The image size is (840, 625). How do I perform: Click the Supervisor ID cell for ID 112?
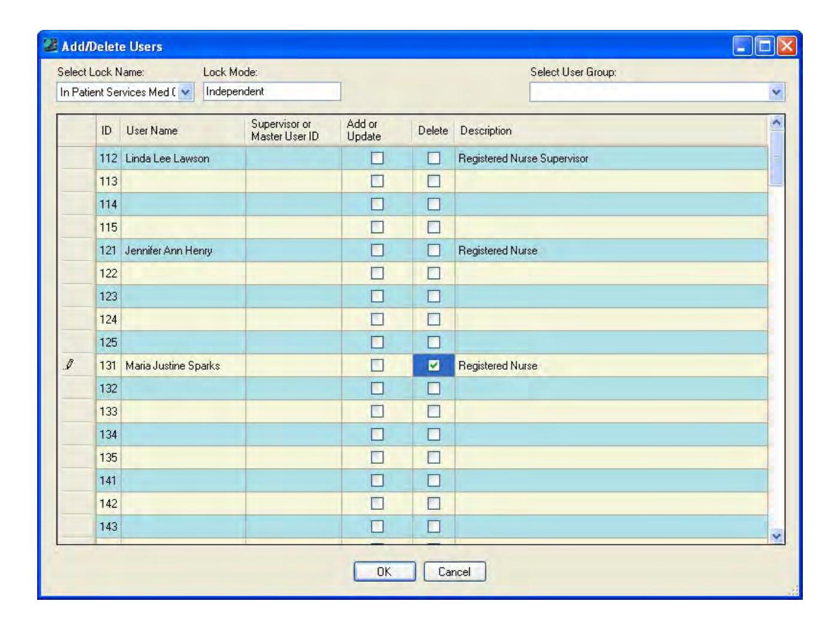pos(294,158)
